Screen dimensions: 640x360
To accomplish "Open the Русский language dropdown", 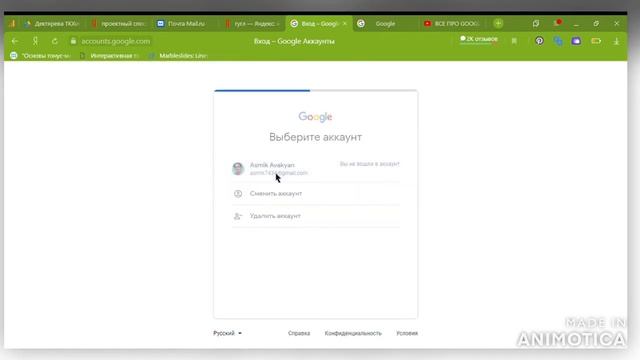I will click(x=227, y=333).
